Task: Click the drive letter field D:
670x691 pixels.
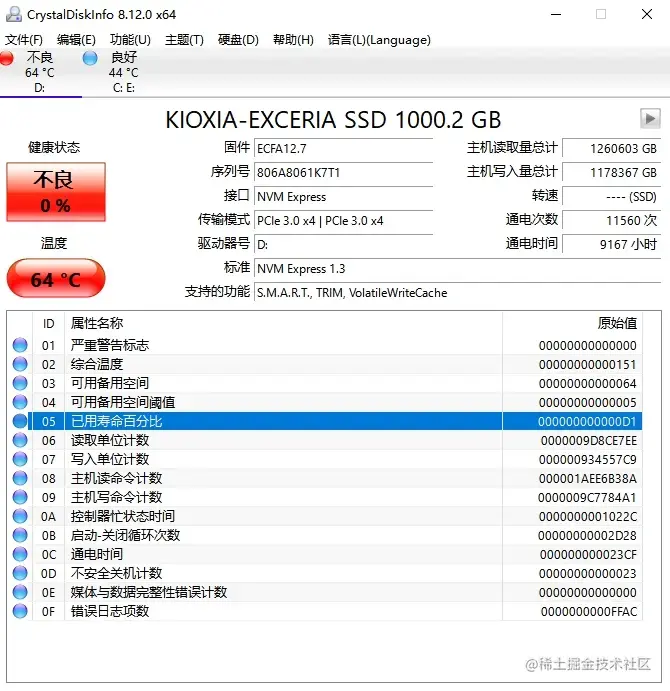Action: [x=344, y=244]
